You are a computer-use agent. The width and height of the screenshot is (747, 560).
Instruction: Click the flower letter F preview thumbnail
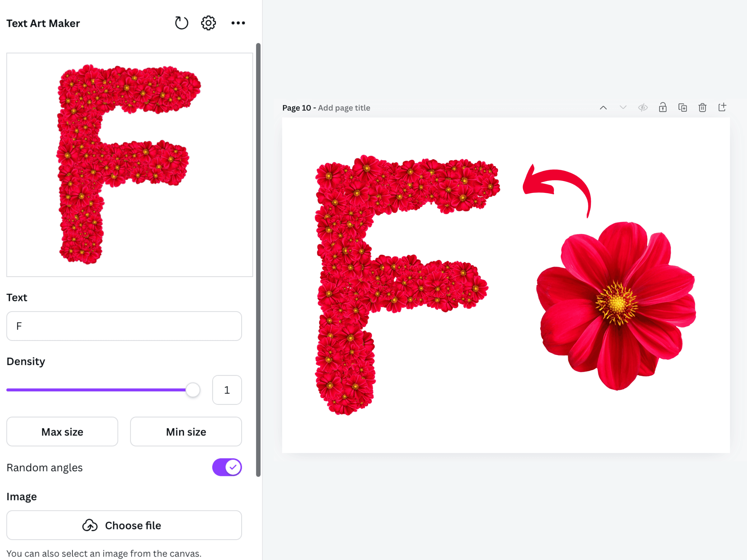(x=130, y=165)
